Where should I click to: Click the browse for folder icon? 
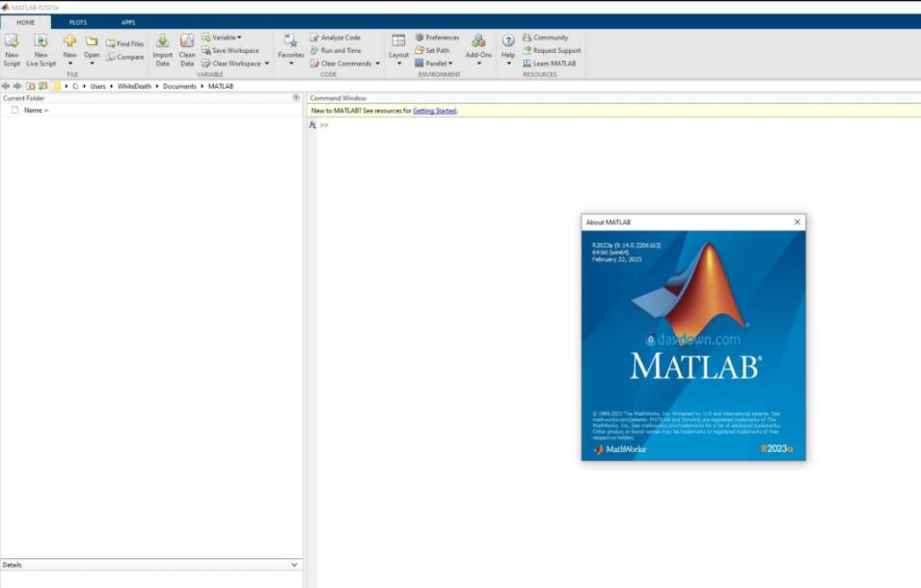click(42, 86)
